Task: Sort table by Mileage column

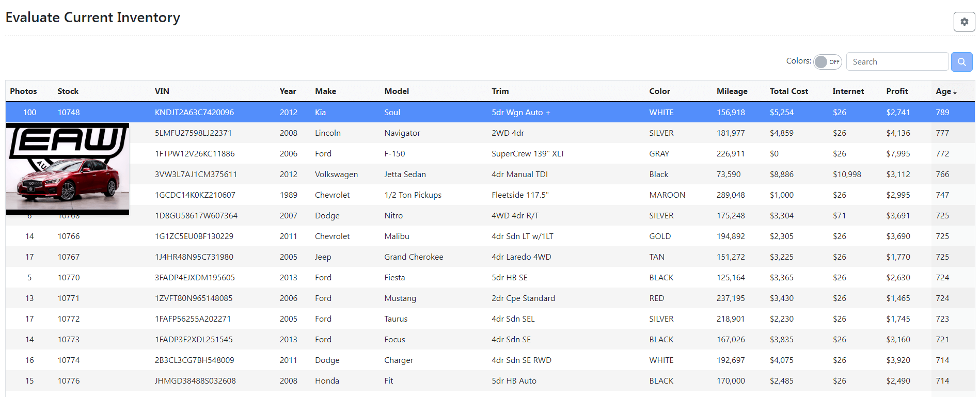Action: [732, 91]
